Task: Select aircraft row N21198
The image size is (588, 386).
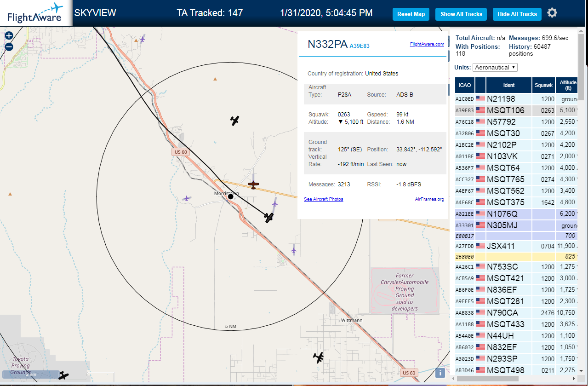Action: (517, 99)
